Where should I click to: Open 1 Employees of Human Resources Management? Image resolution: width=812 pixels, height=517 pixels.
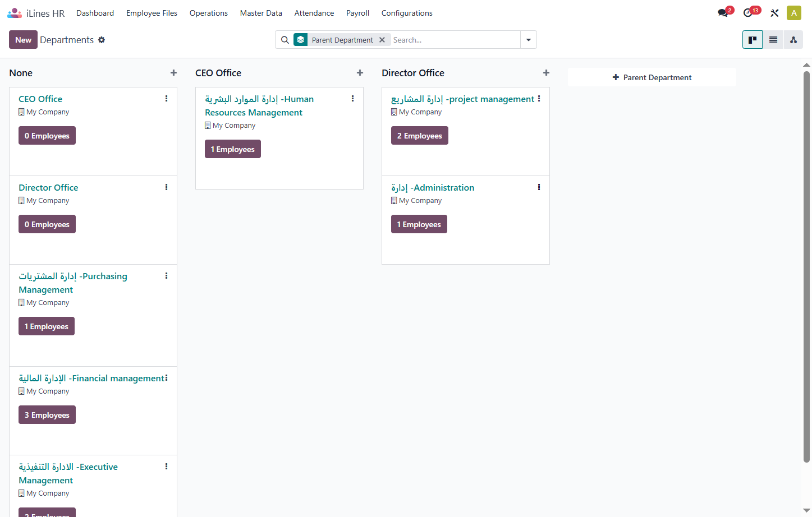click(233, 149)
